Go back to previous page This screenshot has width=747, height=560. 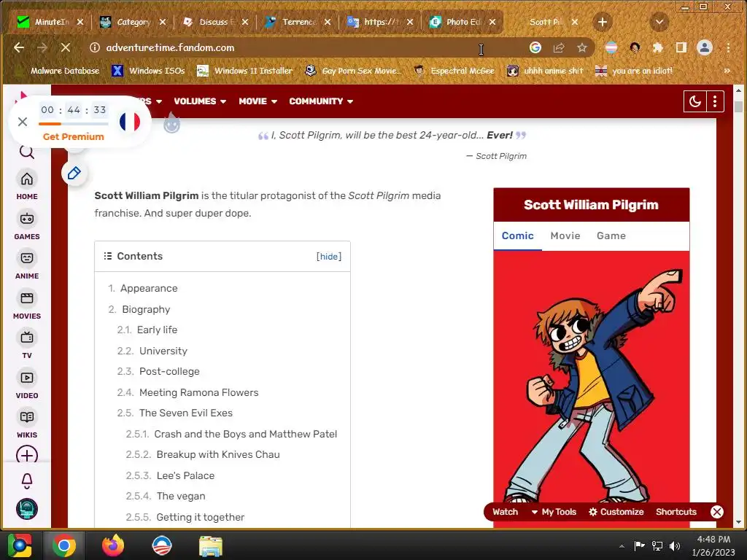(19, 47)
